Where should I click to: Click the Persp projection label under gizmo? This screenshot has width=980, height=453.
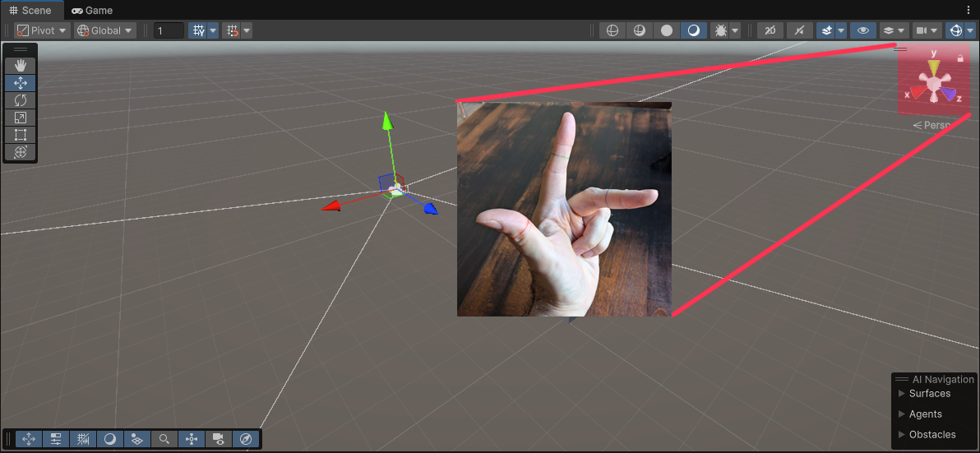coord(934,126)
